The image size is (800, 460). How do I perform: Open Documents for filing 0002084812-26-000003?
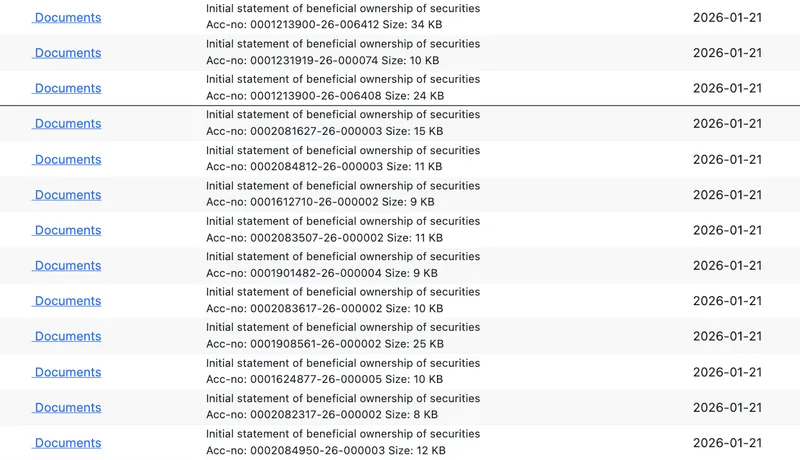67,160
